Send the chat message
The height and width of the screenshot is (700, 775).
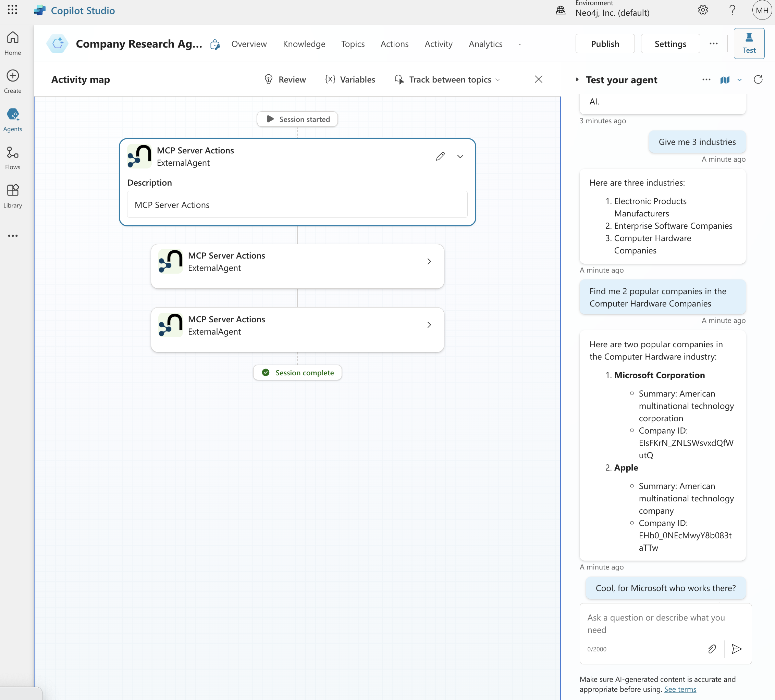(x=737, y=649)
